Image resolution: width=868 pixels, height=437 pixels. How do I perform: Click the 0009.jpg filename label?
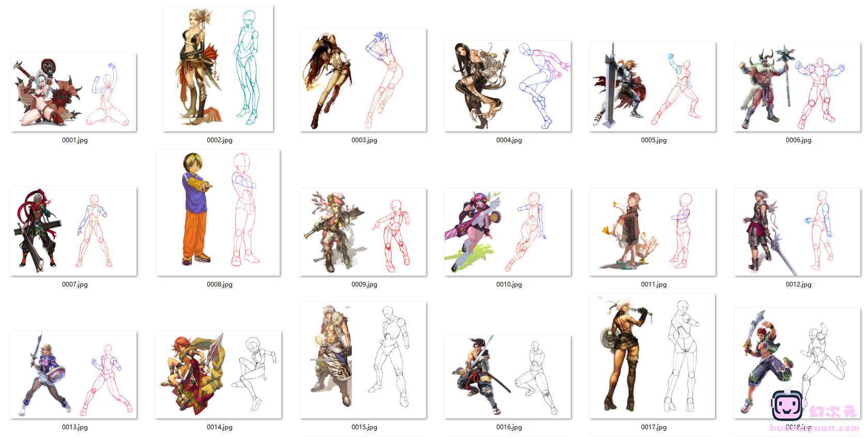click(x=364, y=284)
